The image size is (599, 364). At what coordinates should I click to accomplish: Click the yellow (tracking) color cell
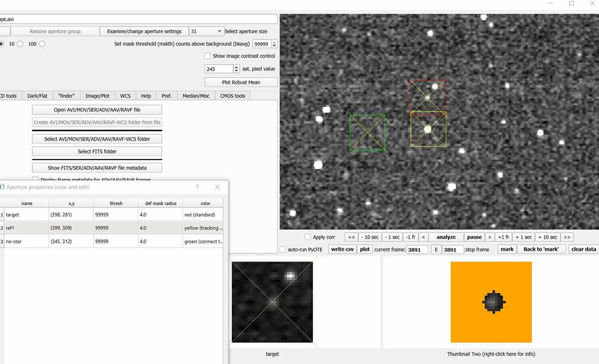pos(203,228)
